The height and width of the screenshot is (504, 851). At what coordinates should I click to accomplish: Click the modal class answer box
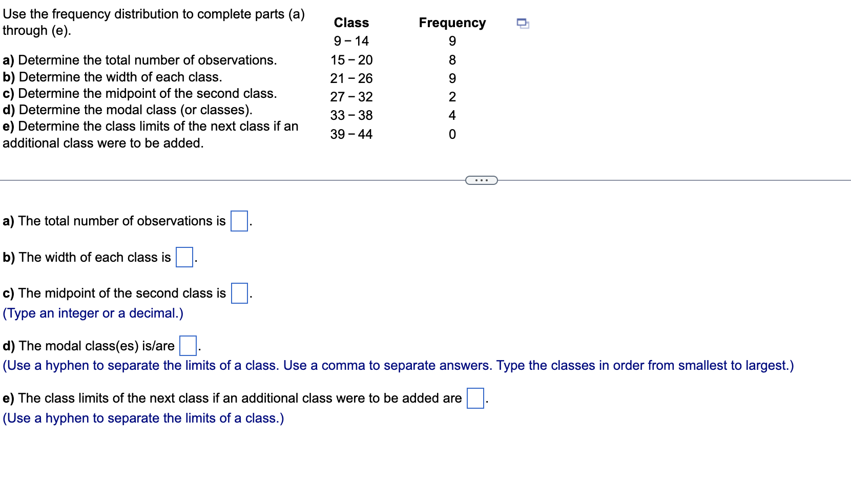coord(188,346)
